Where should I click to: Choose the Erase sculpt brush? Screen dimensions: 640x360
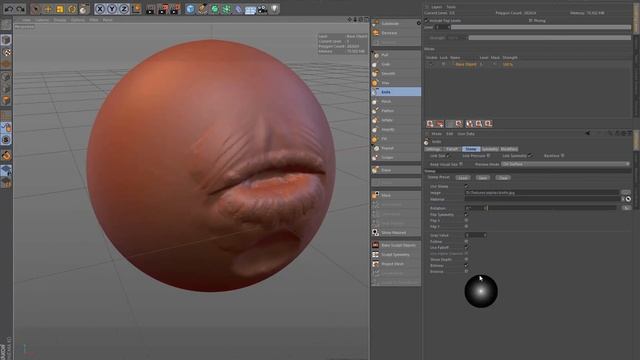click(396, 170)
